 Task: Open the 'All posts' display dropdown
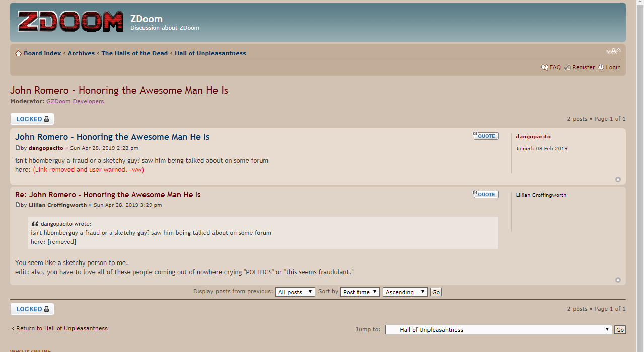coord(295,292)
